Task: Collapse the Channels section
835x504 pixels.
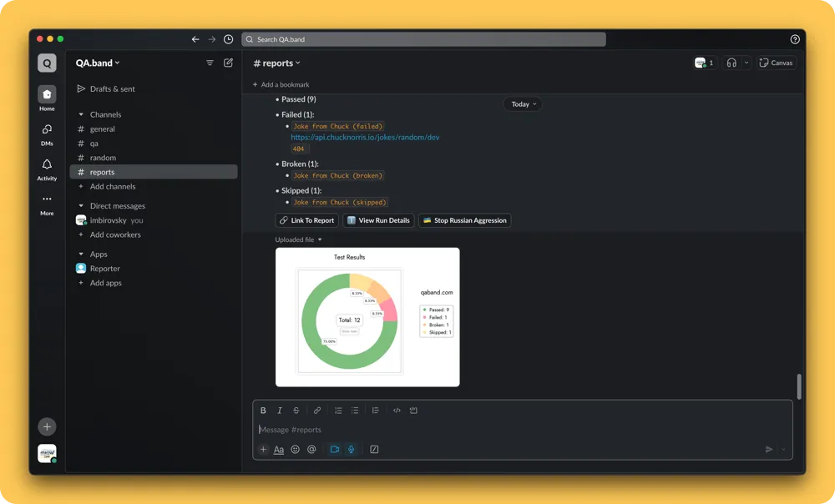Action: click(81, 115)
